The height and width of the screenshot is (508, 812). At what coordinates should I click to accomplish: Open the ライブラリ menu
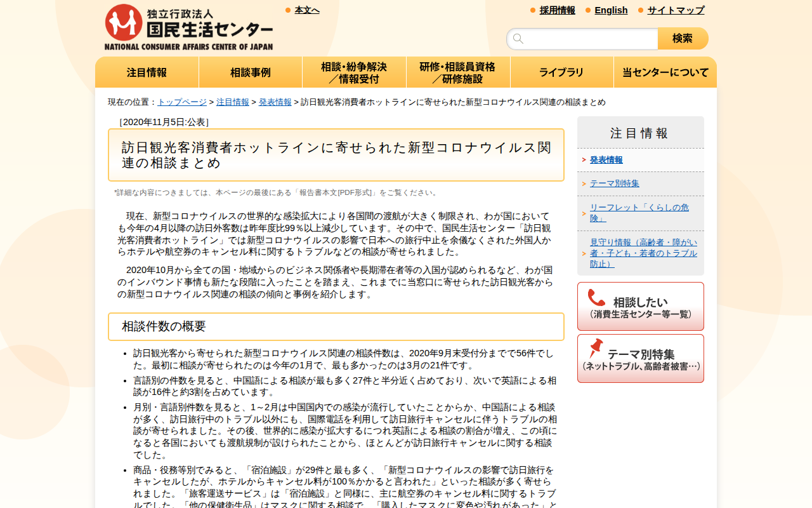tap(561, 72)
